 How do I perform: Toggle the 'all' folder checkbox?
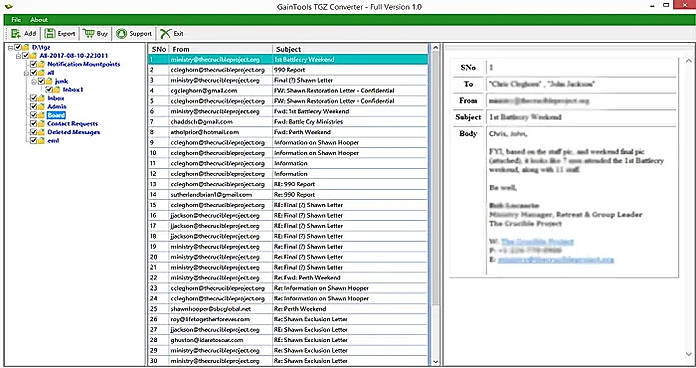[x=33, y=72]
